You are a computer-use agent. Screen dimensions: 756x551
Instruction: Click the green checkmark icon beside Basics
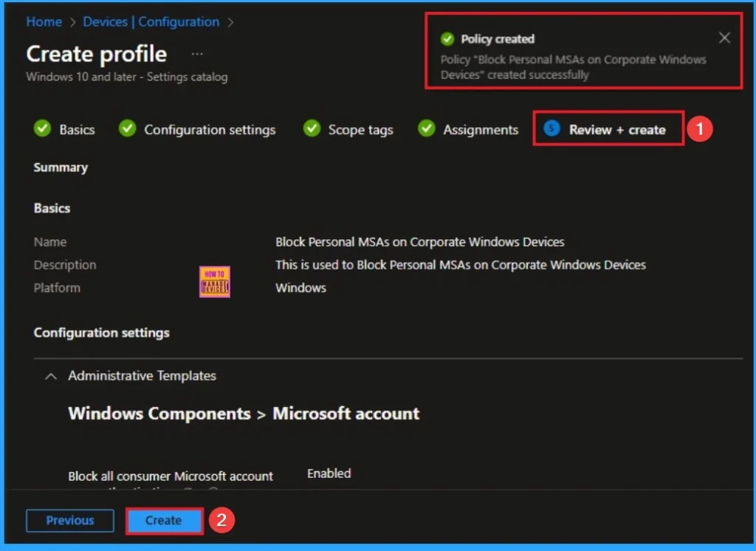coord(42,129)
